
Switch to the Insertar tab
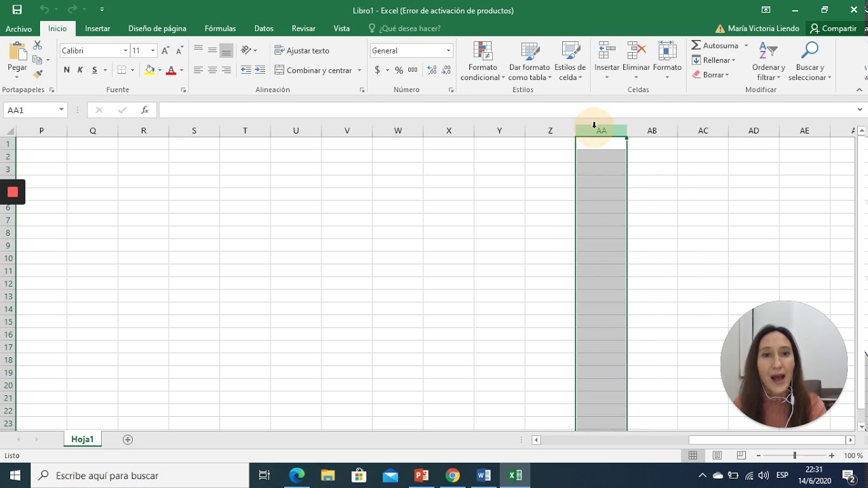[x=98, y=28]
